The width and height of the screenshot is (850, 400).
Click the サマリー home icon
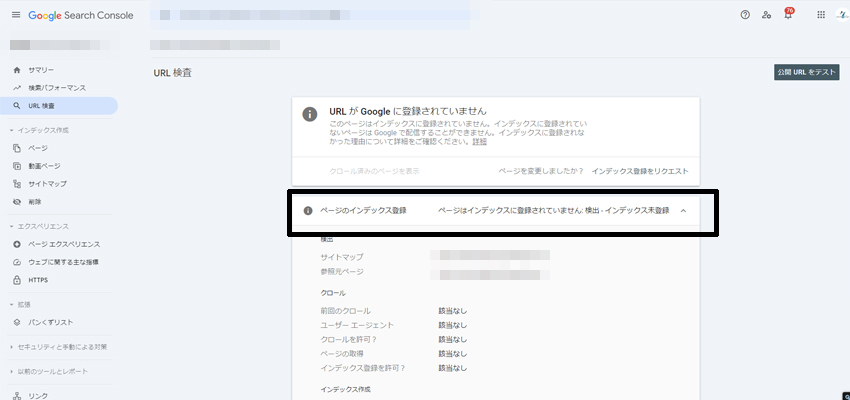(17, 70)
